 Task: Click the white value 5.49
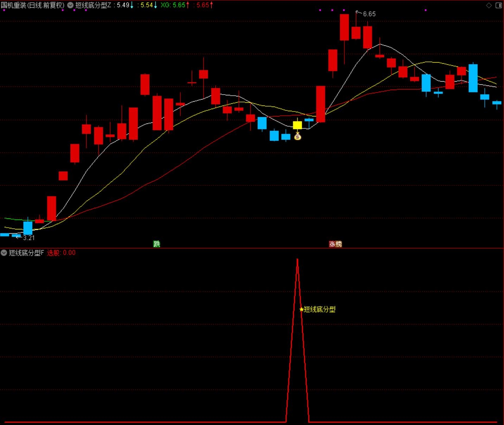(123, 5)
